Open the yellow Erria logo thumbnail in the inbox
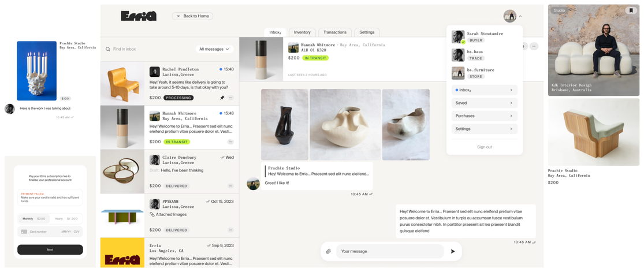 [x=122, y=253]
